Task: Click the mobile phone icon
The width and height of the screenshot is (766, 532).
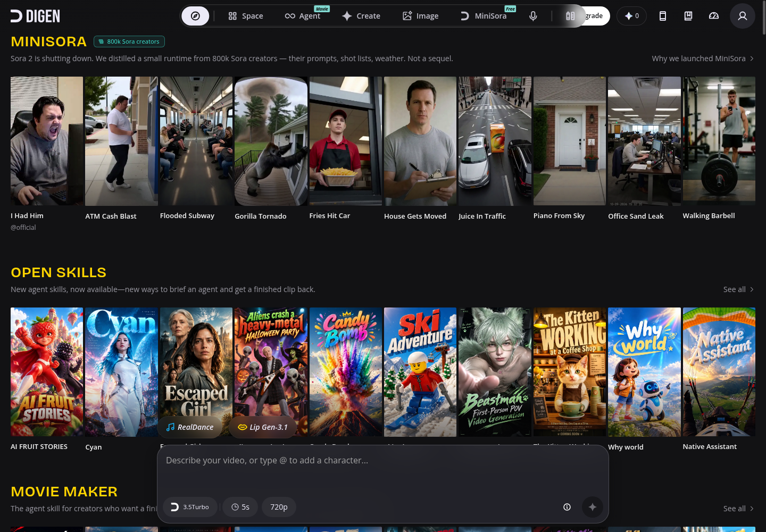Action: point(663,16)
